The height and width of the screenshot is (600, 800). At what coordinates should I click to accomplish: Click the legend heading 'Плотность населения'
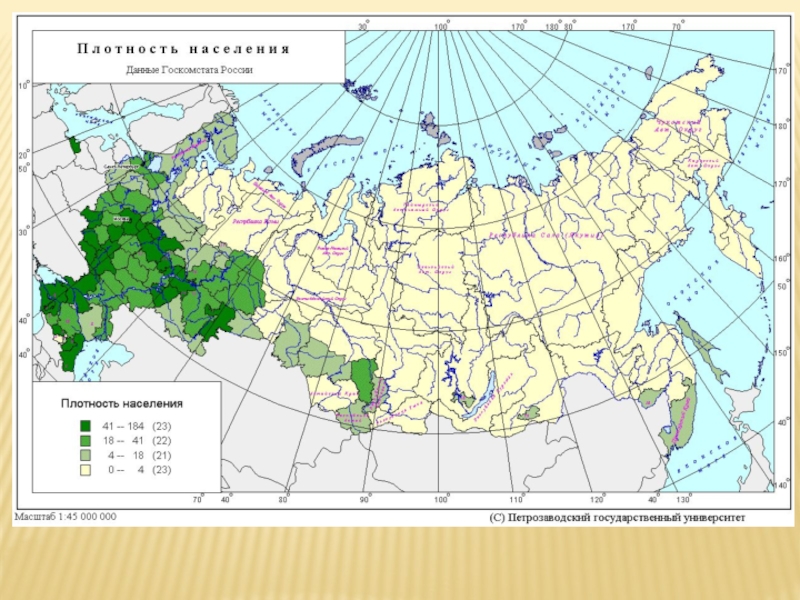(x=122, y=403)
